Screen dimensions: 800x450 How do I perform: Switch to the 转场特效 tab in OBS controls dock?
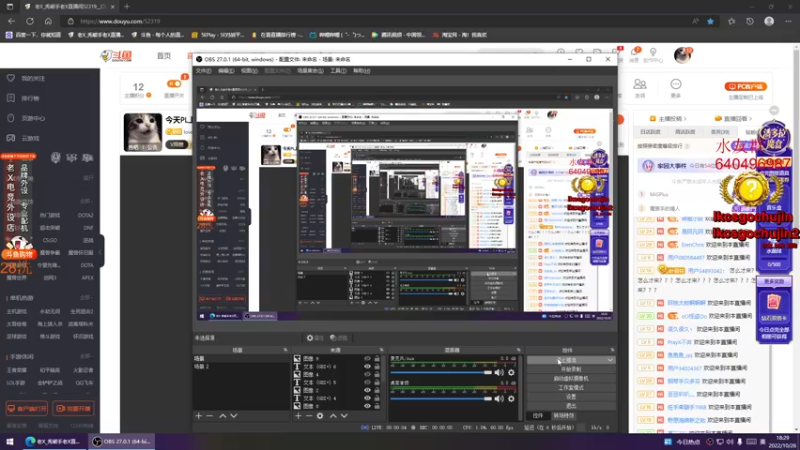tap(564, 416)
